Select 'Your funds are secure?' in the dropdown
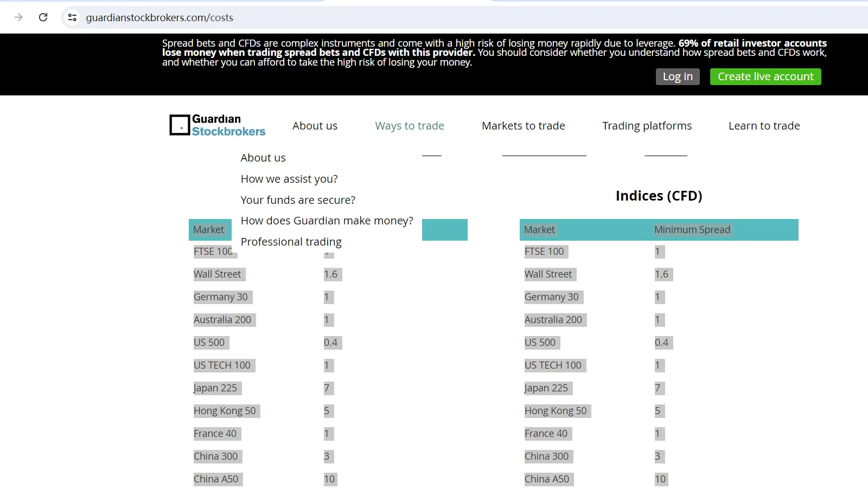This screenshot has height=496, width=868. pyautogui.click(x=298, y=200)
